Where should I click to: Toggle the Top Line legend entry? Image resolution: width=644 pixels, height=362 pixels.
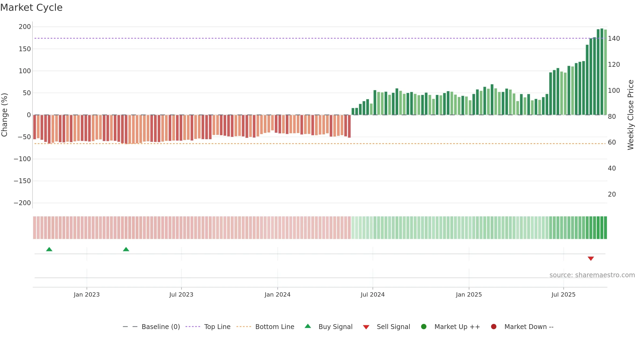pos(208,327)
